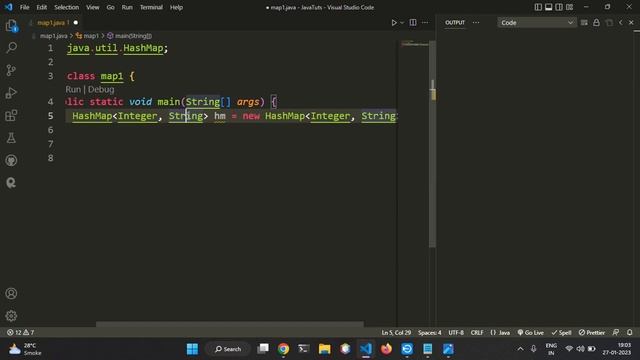Open the Search view in activity bar

(x=11, y=48)
